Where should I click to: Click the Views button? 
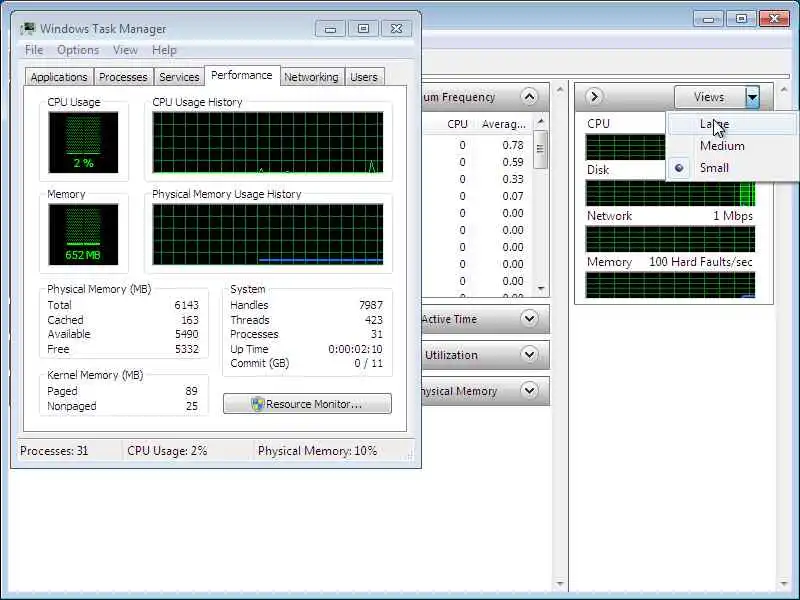[x=709, y=97]
